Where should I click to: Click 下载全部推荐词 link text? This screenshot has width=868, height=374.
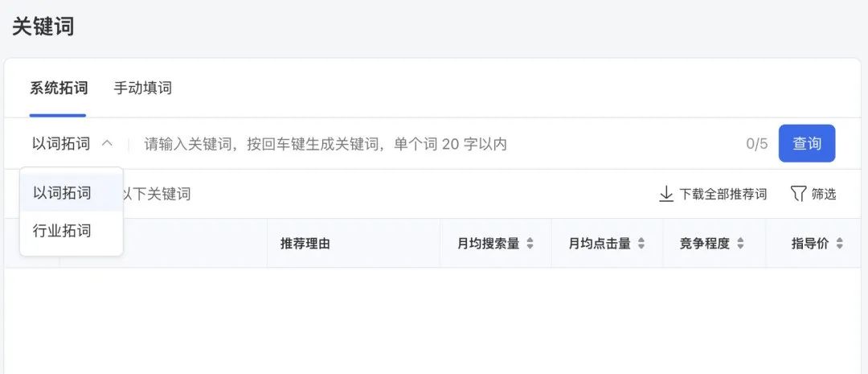(723, 194)
